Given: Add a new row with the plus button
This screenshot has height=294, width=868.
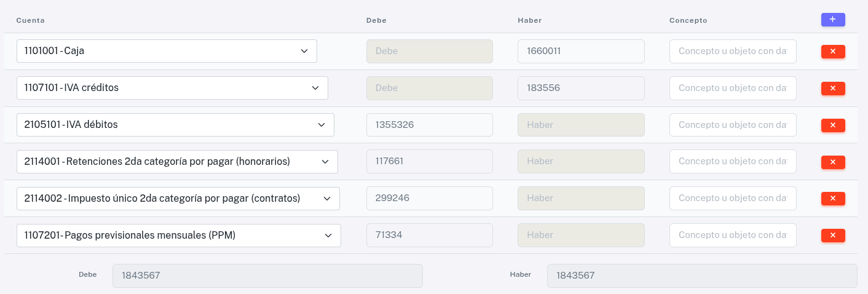Looking at the screenshot, I should click(833, 20).
